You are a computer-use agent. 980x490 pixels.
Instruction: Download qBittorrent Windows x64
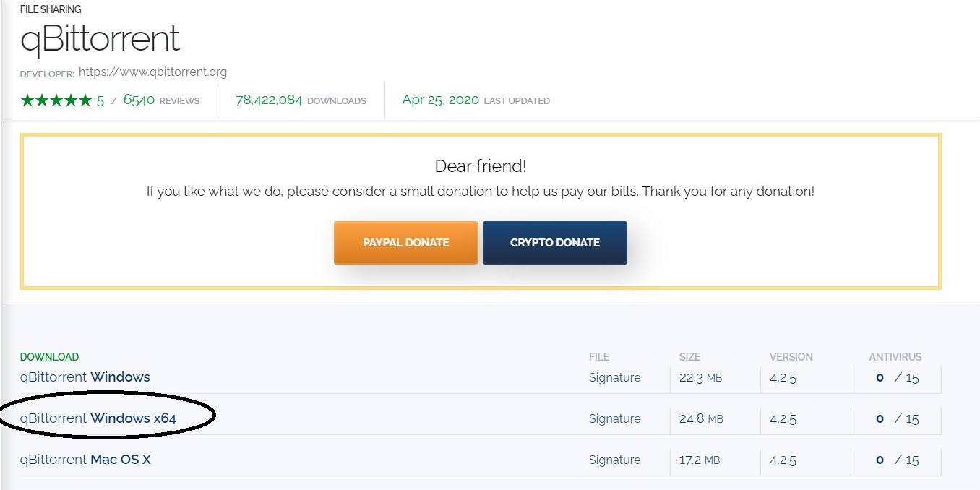98,418
